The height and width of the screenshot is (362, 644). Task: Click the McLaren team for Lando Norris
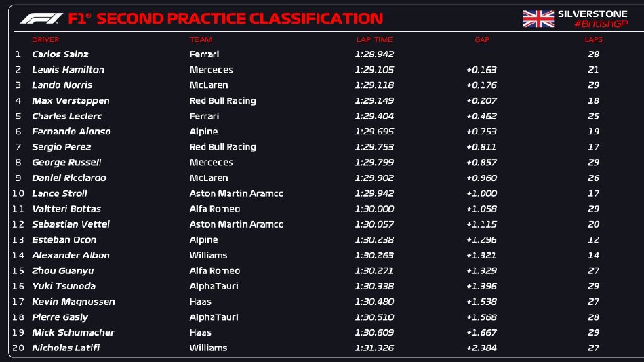coord(208,85)
